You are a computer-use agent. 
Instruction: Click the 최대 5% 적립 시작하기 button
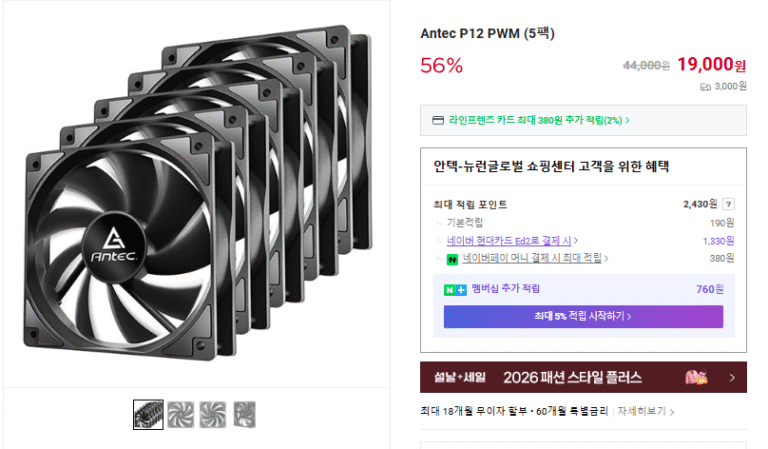(583, 317)
